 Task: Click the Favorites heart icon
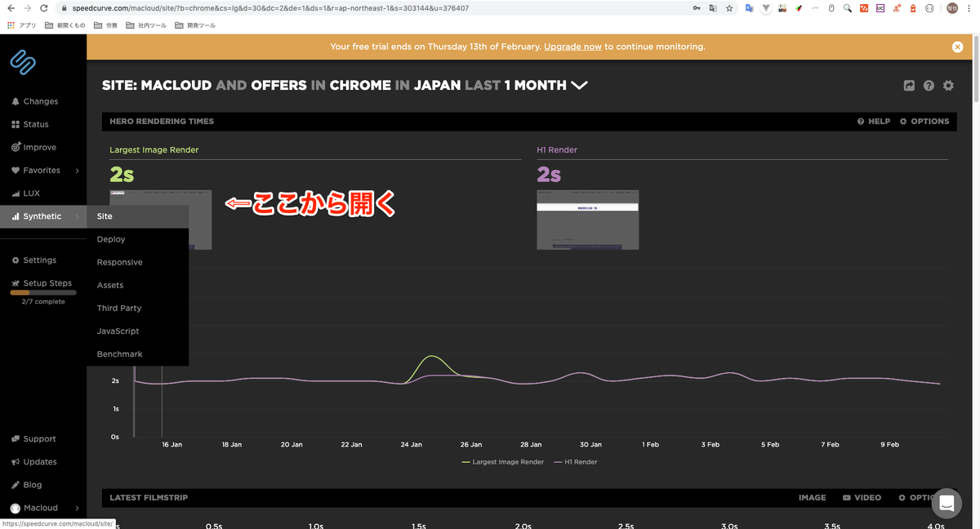pyautogui.click(x=16, y=171)
